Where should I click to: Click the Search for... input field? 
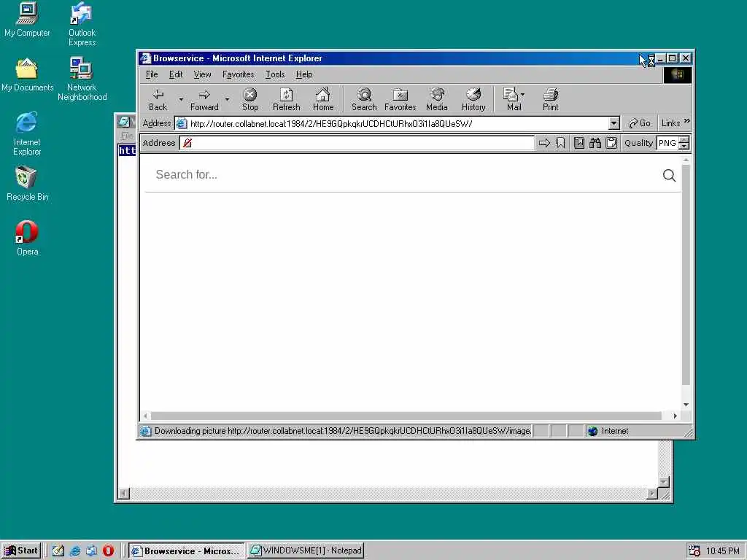click(405, 175)
